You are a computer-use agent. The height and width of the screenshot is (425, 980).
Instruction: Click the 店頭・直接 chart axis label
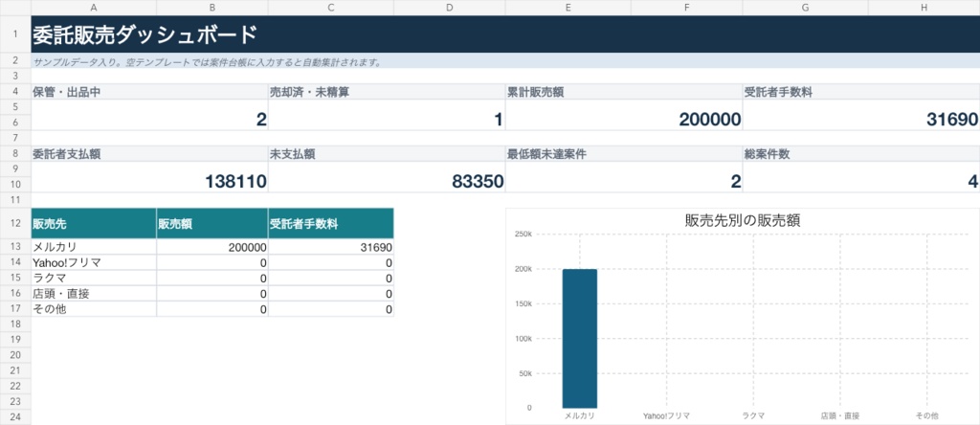click(840, 415)
